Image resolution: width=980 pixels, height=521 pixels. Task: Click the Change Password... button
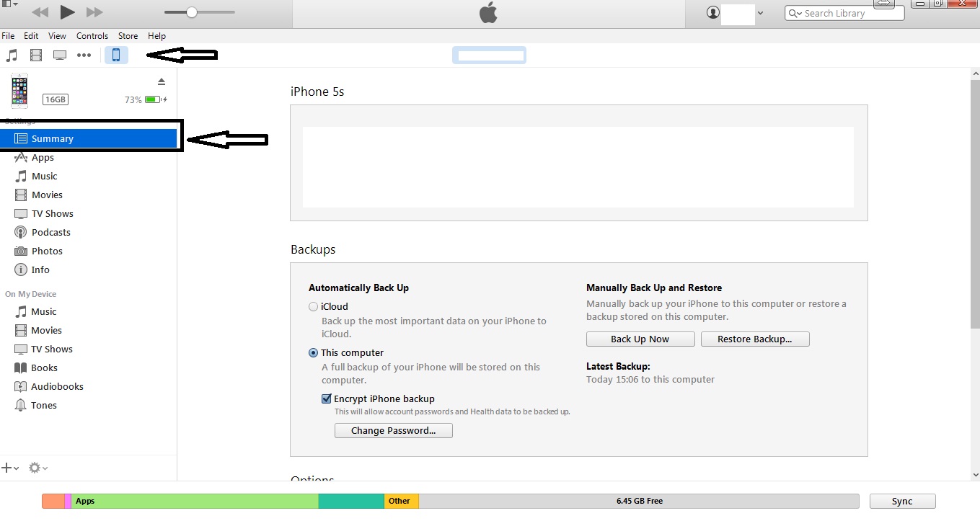[394, 431]
